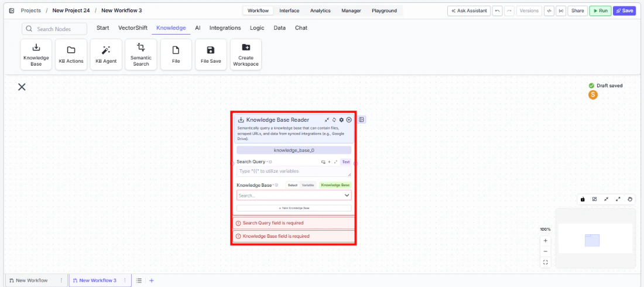Open the Integrations node category
Viewport: 644px width, 287px height.
[225, 28]
